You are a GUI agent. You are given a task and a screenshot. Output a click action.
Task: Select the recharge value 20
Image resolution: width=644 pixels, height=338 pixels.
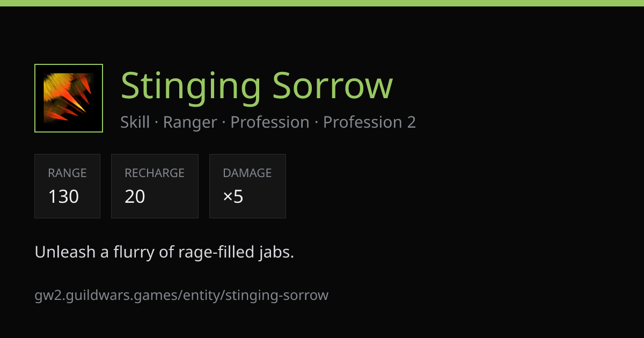point(135,197)
